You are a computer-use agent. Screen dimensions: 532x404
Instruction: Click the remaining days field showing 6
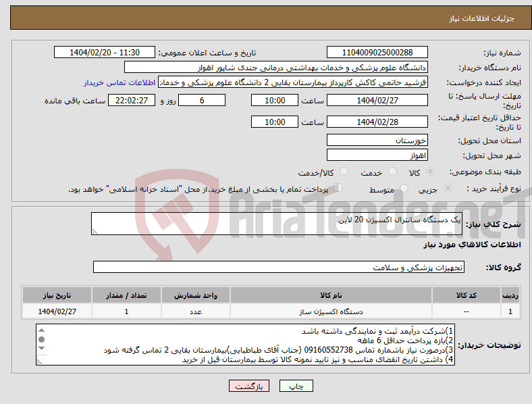coord(202,100)
